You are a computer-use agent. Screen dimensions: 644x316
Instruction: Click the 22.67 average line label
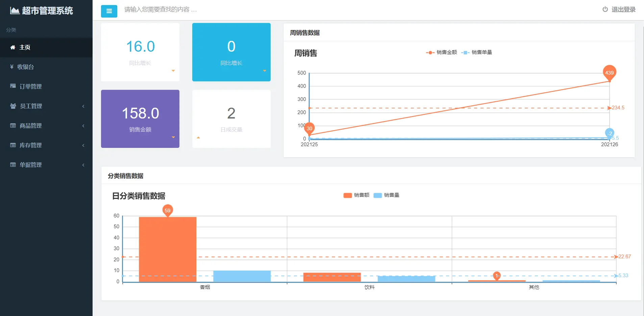coord(625,257)
